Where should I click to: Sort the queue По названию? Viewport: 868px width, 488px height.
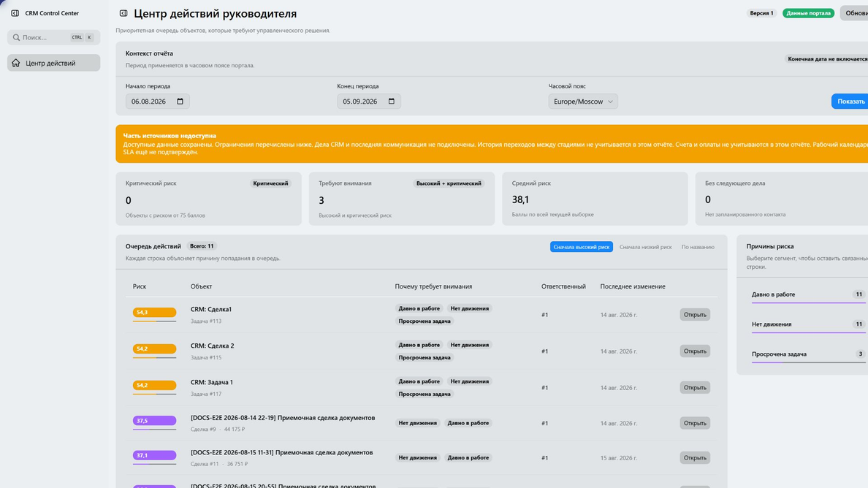698,247
